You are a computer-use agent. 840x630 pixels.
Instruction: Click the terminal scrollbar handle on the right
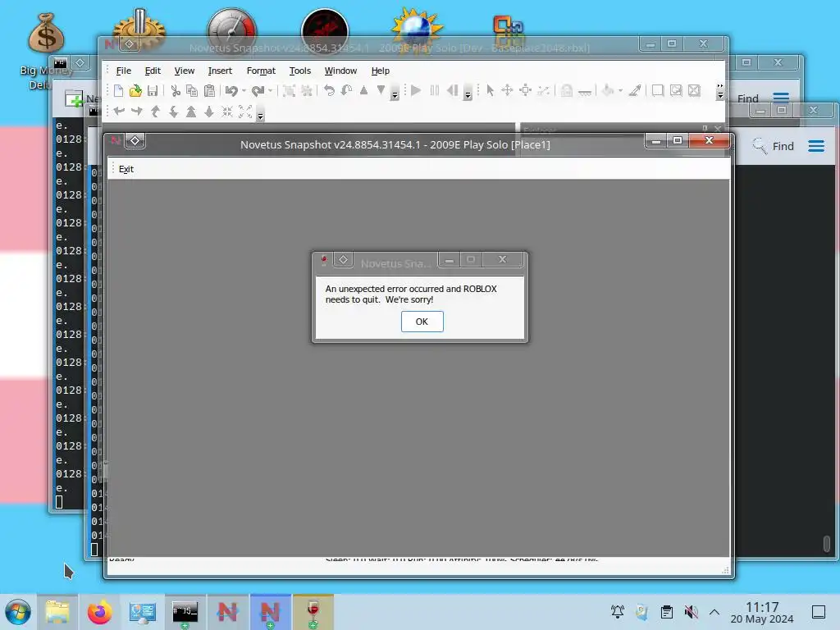pos(827,543)
